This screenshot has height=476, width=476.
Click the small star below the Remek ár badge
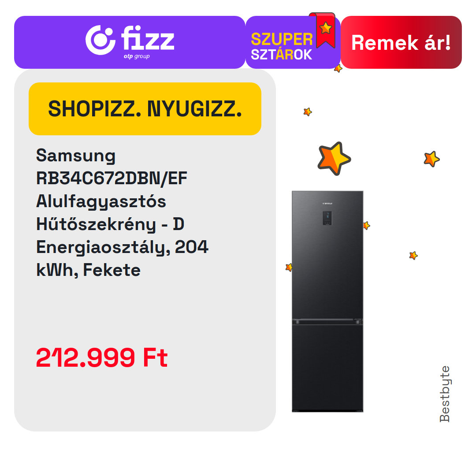point(338,69)
